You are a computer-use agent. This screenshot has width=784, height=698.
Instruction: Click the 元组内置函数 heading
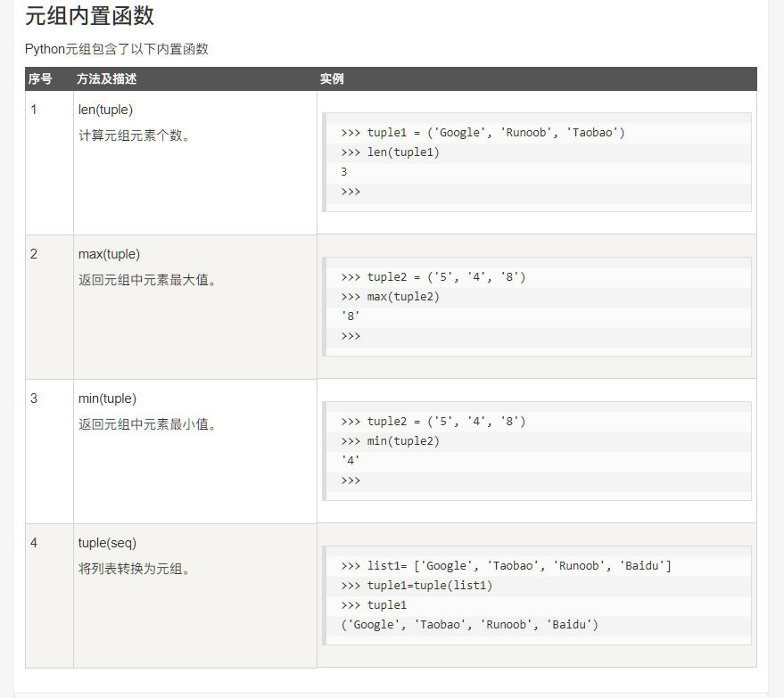point(89,16)
